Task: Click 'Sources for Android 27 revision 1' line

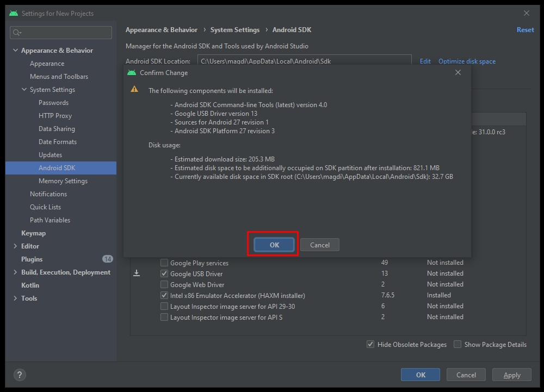Action: [x=221, y=122]
